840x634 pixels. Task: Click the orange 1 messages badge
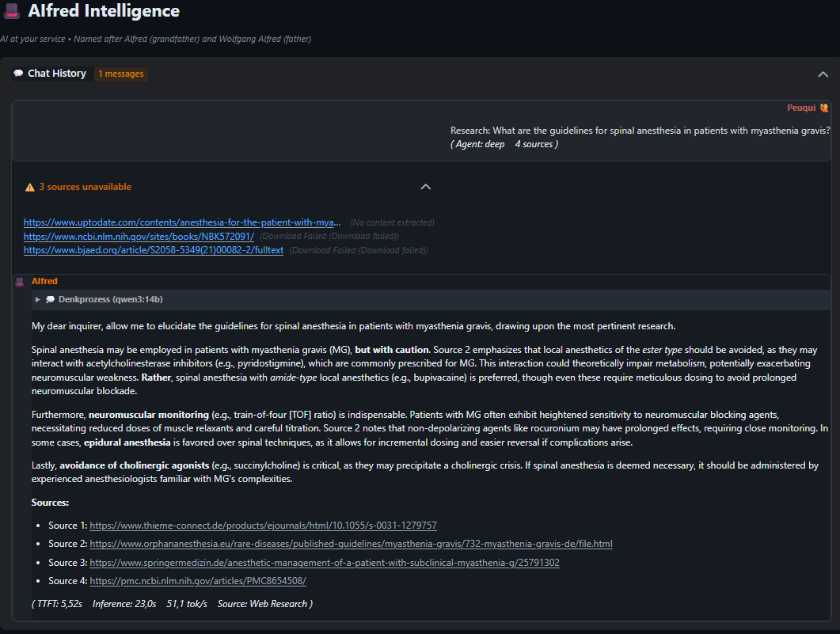pos(120,74)
